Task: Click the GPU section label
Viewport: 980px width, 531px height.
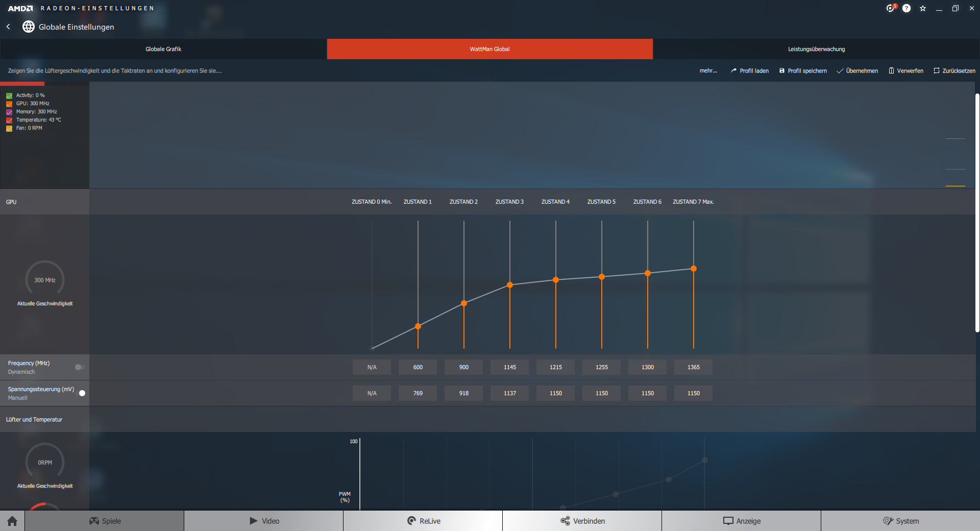Action: (x=11, y=202)
